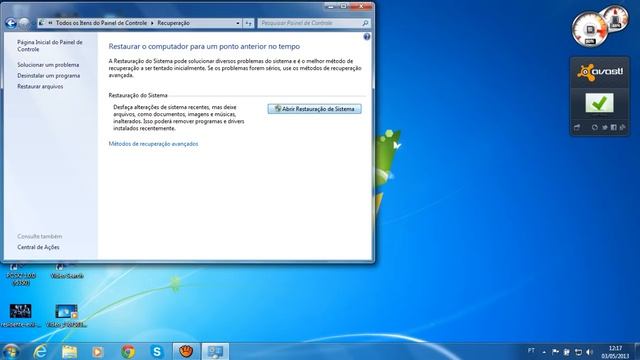Refresh the Control Panel address bar
The image size is (640, 360).
pyautogui.click(x=249, y=23)
